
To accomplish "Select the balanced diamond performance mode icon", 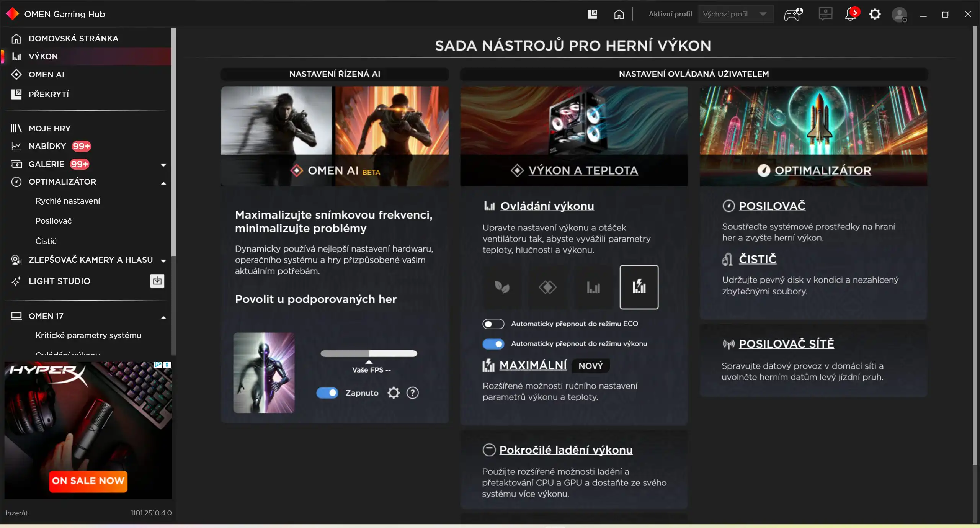I will (x=547, y=287).
